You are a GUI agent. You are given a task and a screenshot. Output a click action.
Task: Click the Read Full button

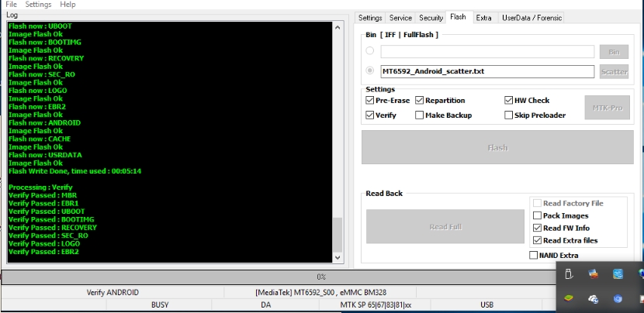(x=445, y=226)
